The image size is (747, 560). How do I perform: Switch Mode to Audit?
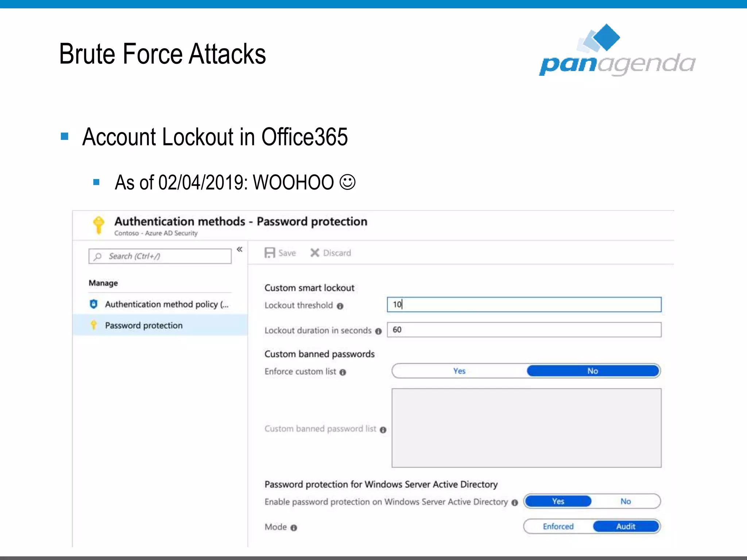coord(626,526)
